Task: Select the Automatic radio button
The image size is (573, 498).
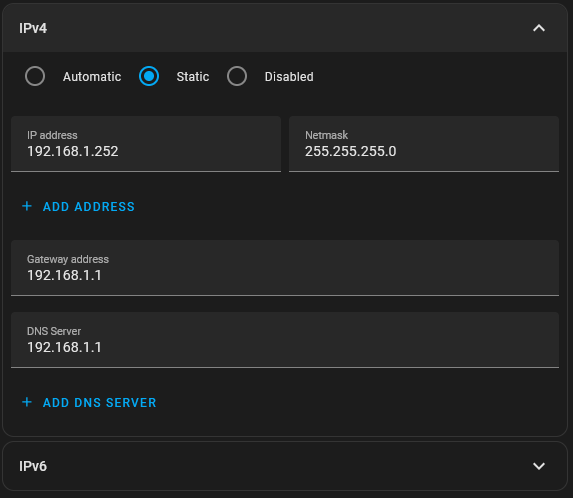Action: pos(35,76)
